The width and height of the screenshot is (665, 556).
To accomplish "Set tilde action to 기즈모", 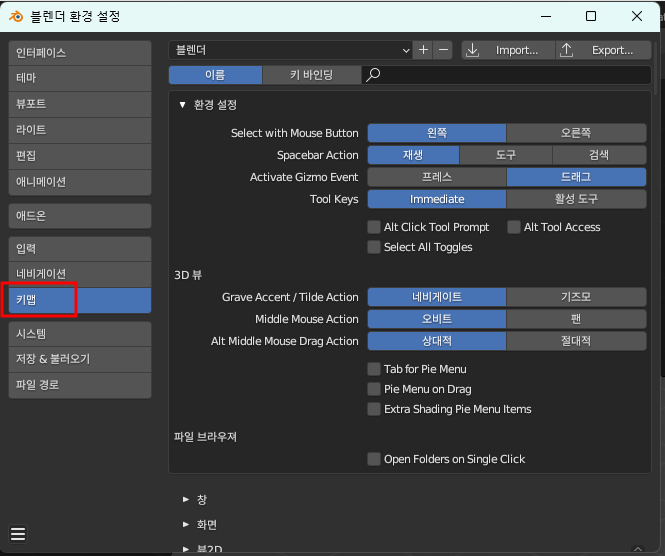I will 576,297.
